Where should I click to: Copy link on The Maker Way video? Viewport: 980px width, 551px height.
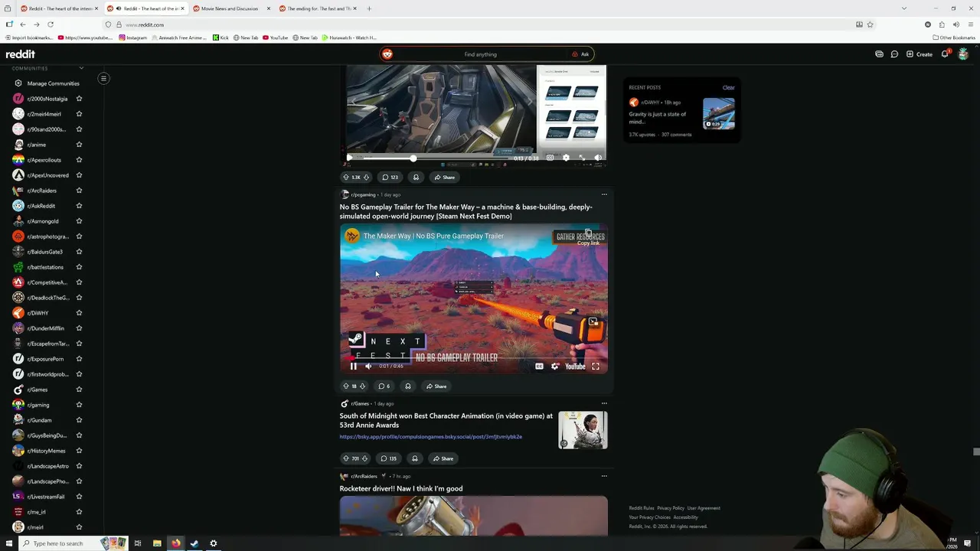click(588, 237)
